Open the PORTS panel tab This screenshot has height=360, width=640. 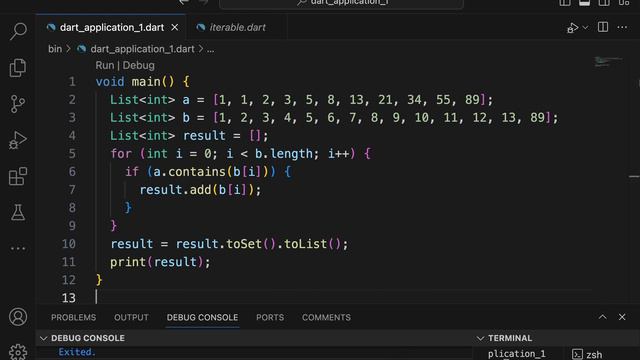click(270, 318)
